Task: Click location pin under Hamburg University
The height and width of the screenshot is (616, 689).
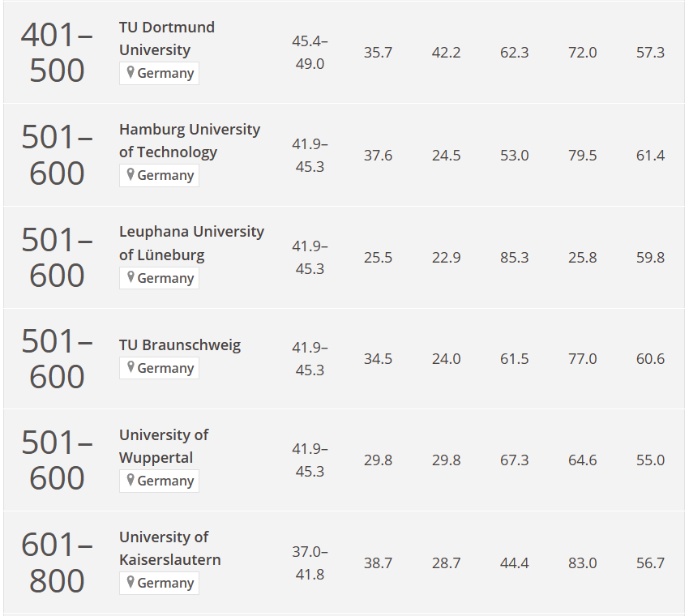Action: tap(130, 175)
